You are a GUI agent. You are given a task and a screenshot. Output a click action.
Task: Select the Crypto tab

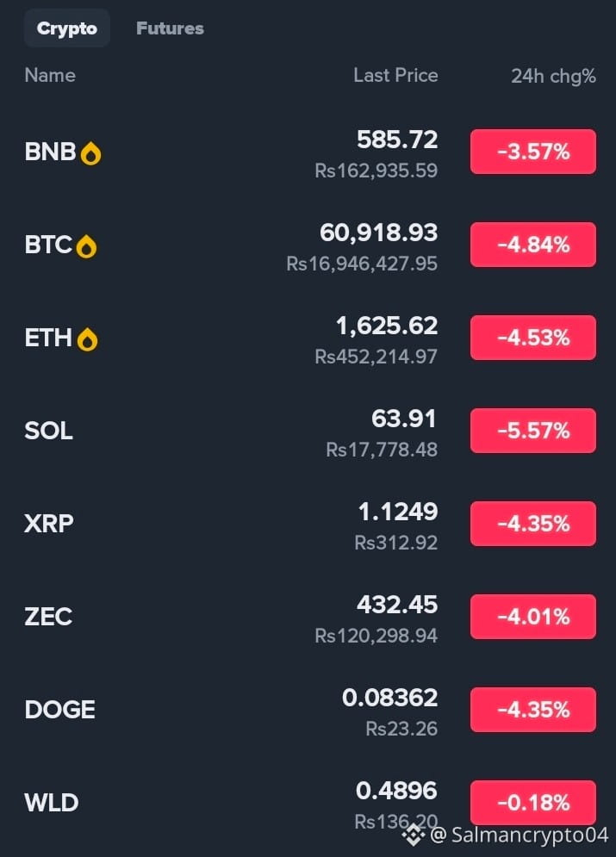67,28
